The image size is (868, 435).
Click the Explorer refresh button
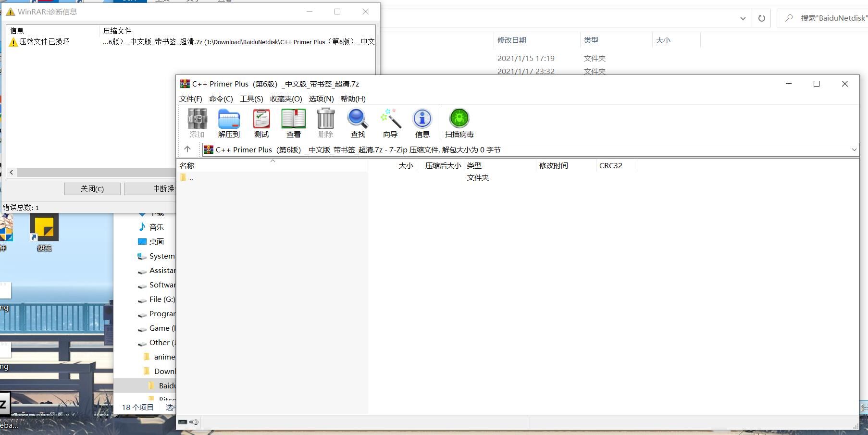761,18
